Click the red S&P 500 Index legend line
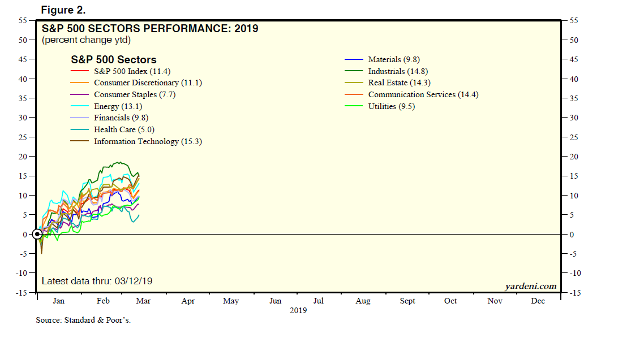The image size is (644, 351). 80,71
